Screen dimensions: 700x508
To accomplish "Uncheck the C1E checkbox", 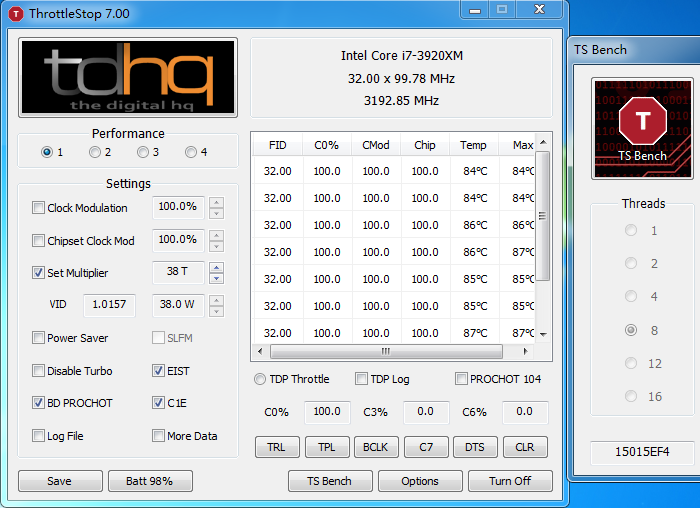I will pos(158,403).
